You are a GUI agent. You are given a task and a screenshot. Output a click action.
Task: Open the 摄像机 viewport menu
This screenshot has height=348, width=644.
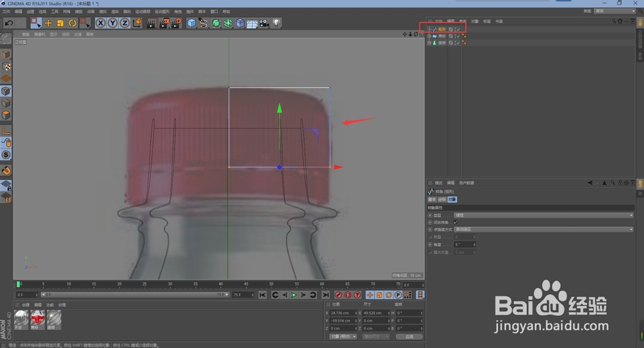(x=40, y=35)
